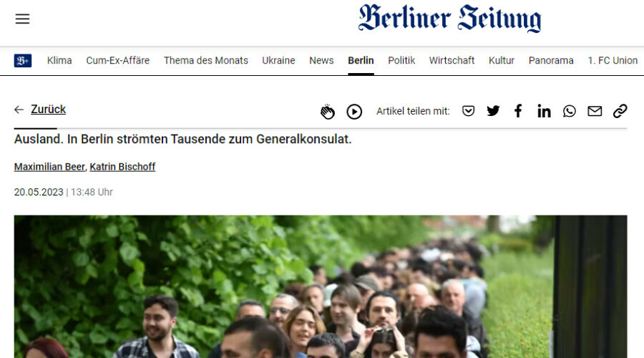Share article on LinkedIn
Screen dimensions: 644x358
coord(544,111)
